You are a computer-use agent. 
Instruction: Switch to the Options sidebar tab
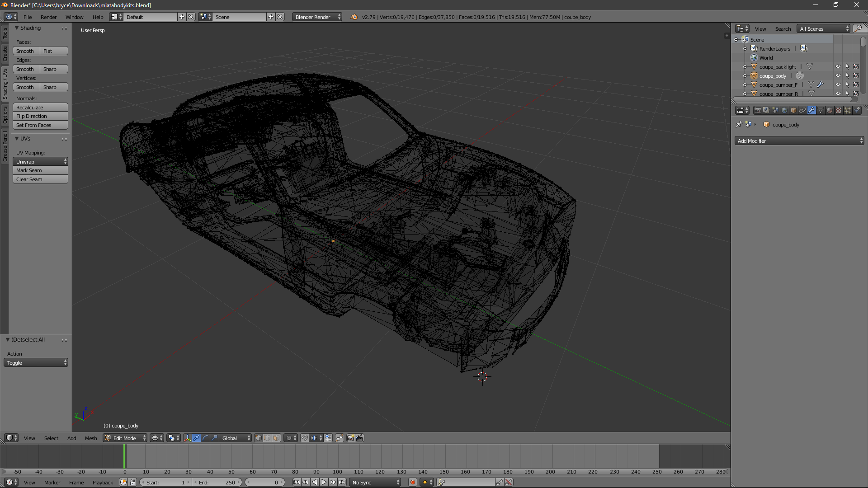point(5,115)
